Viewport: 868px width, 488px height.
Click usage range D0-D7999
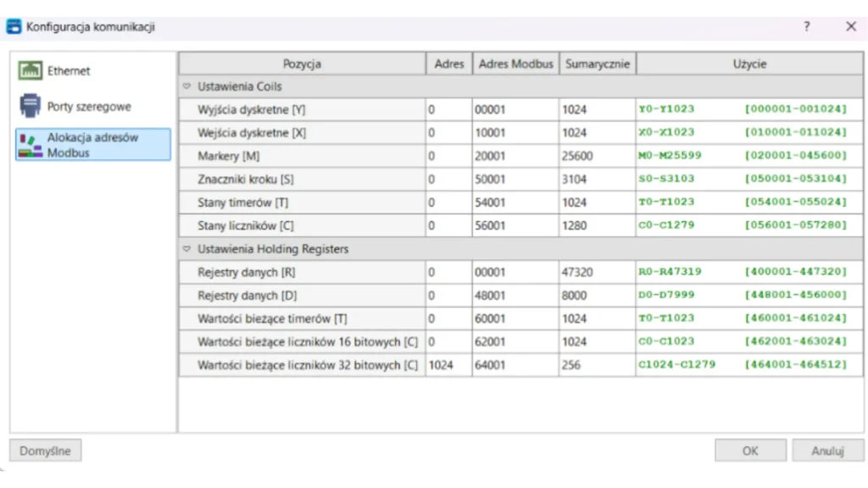click(666, 295)
